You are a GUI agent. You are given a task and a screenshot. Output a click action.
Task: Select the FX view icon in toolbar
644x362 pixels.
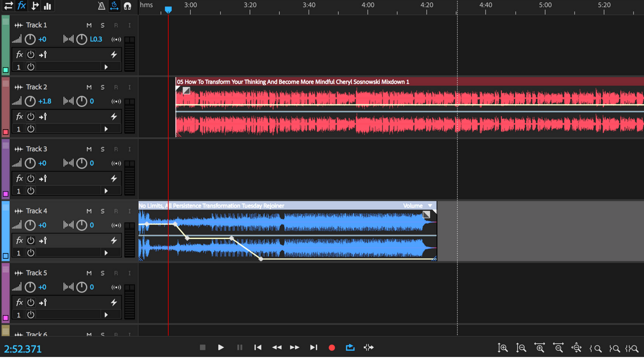click(x=22, y=6)
